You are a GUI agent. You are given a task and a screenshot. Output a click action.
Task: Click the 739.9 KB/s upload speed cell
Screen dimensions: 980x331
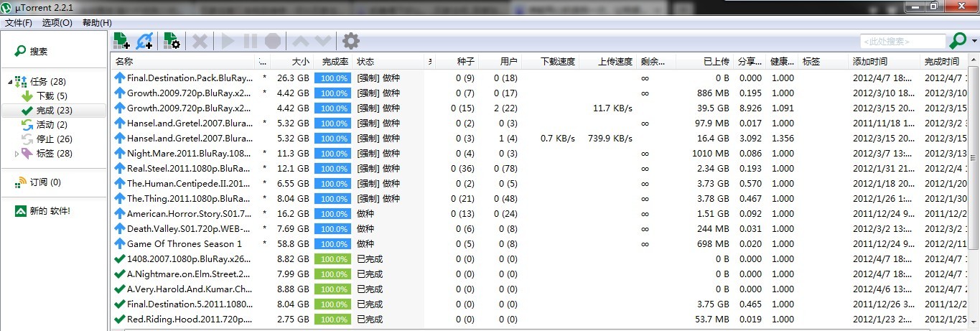[610, 138]
